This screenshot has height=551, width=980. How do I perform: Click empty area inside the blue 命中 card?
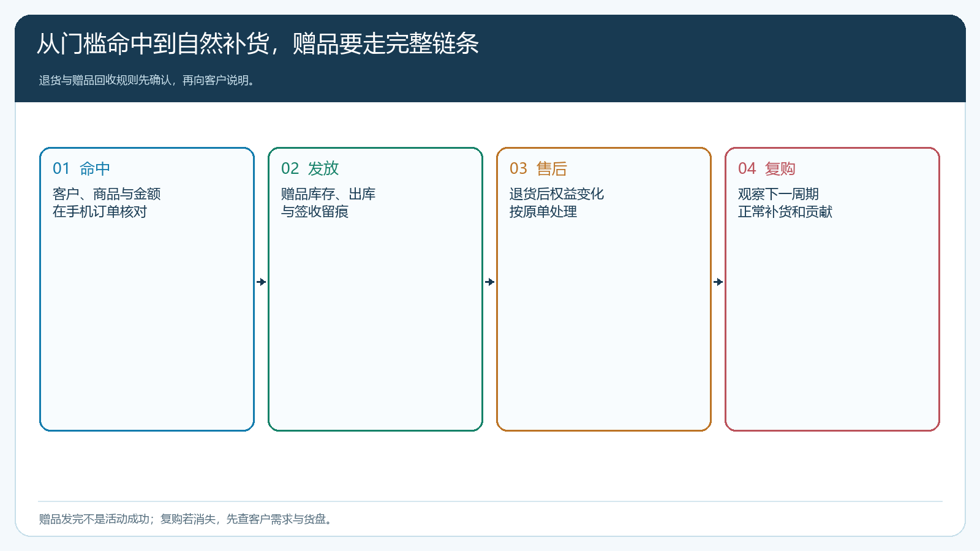pyautogui.click(x=147, y=324)
